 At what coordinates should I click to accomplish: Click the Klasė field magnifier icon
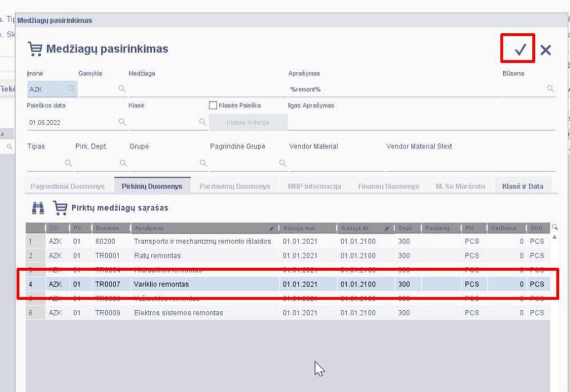pos(203,121)
